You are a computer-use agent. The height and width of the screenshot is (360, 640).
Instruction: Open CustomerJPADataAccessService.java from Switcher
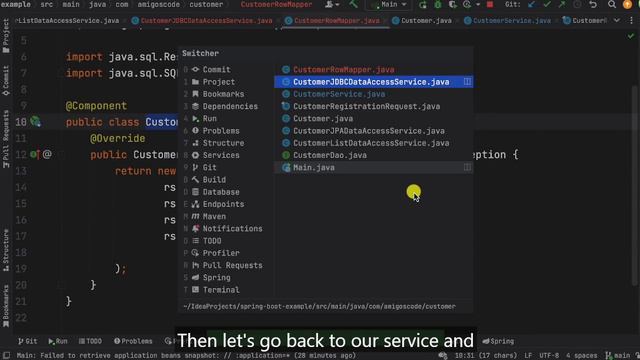(x=373, y=131)
